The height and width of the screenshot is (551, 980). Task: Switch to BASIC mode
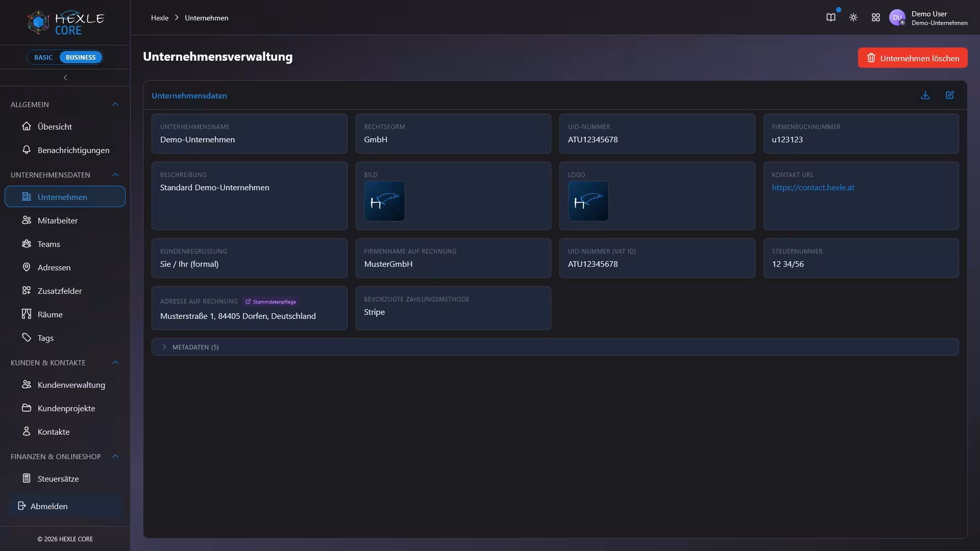[x=43, y=57]
